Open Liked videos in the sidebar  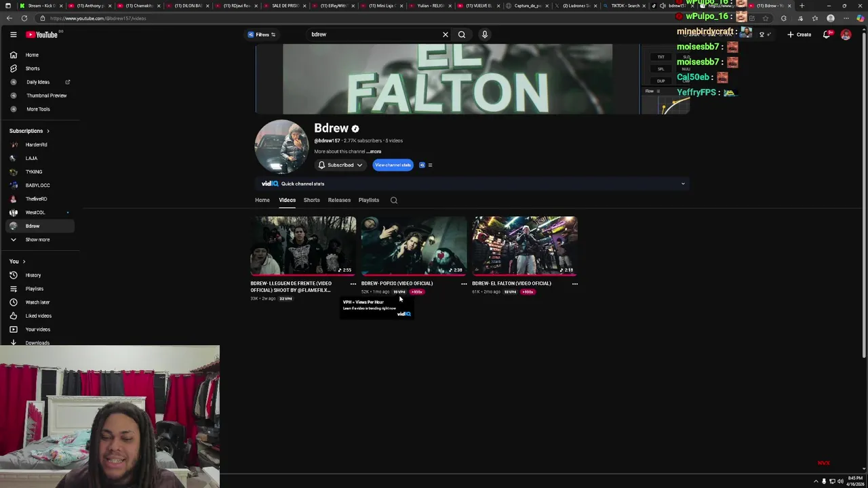pos(41,316)
